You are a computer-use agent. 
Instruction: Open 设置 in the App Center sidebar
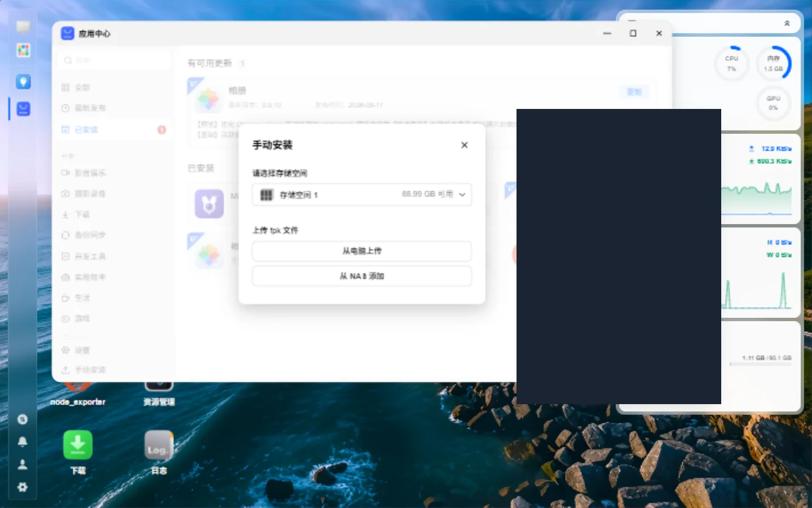(114, 350)
